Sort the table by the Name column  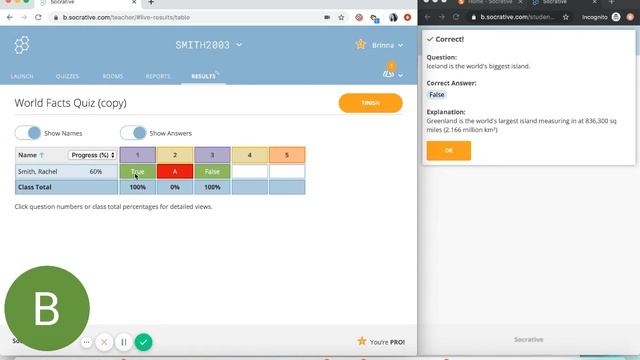pos(31,155)
